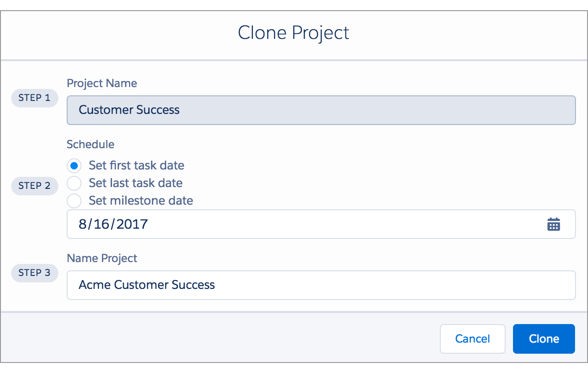Click the Set milestone date label text
588x375 pixels.
pos(140,200)
